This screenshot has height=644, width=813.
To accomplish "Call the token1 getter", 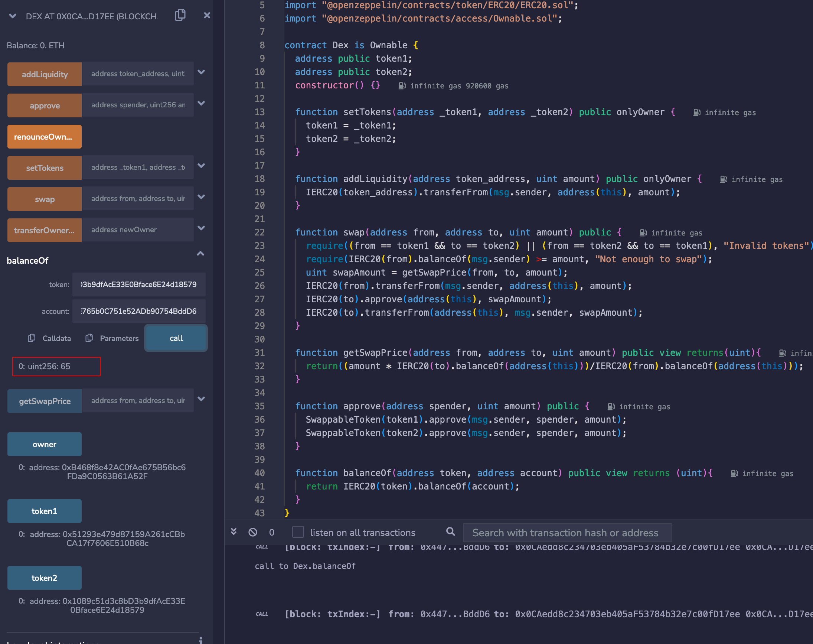I will (x=45, y=511).
